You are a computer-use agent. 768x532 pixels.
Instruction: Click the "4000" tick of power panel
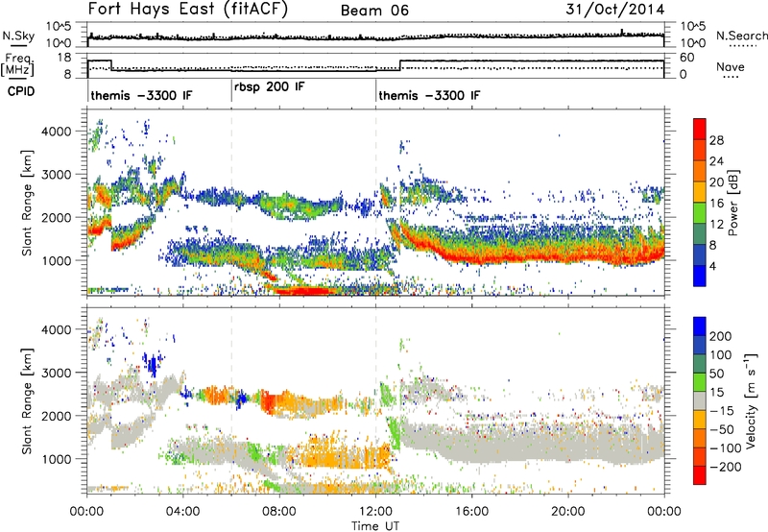(57, 132)
